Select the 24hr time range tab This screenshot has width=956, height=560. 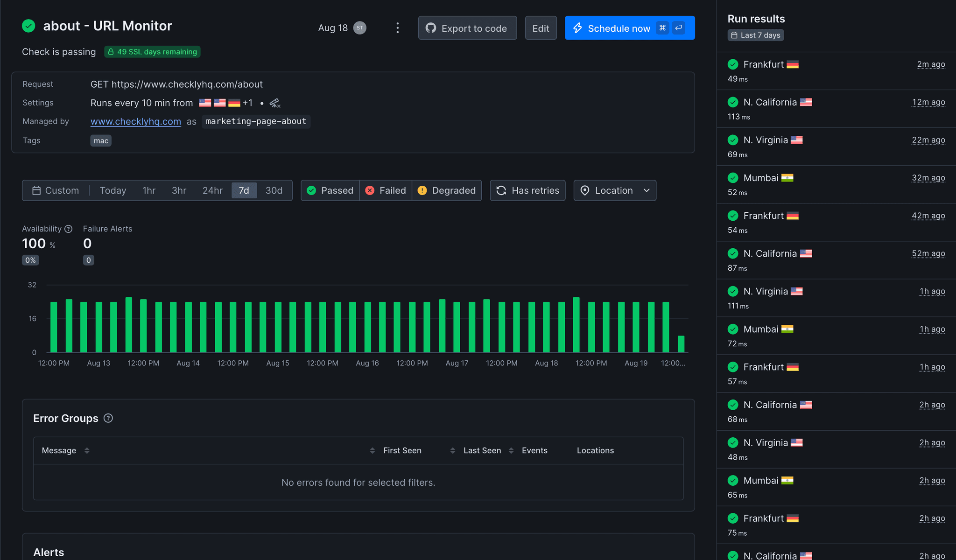point(212,190)
